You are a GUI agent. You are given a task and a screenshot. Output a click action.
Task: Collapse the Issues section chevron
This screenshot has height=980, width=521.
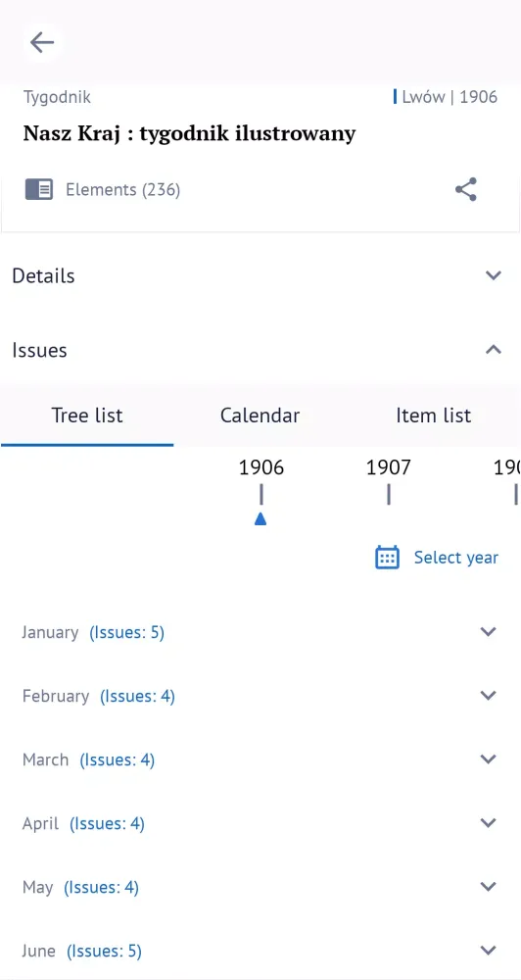click(494, 350)
